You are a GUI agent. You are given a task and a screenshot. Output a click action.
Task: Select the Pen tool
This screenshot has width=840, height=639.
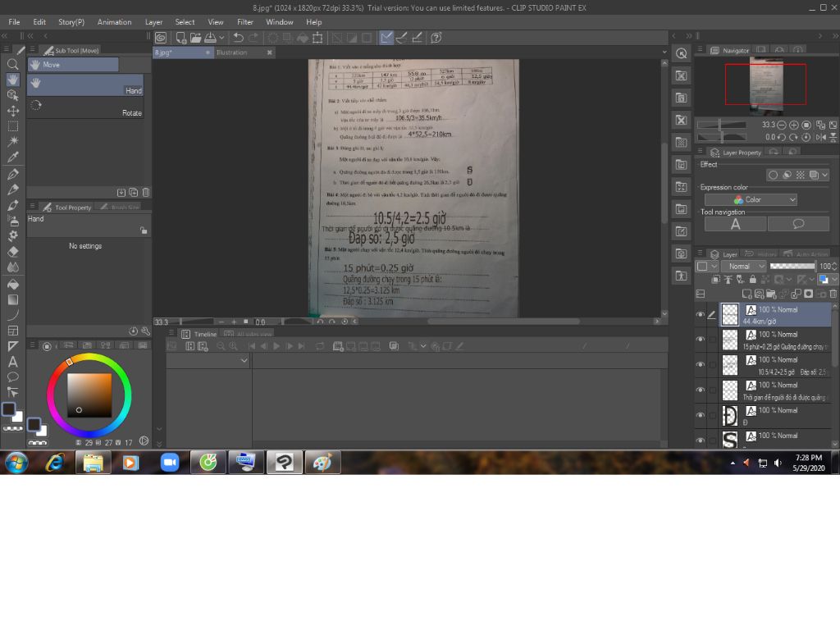[x=13, y=174]
